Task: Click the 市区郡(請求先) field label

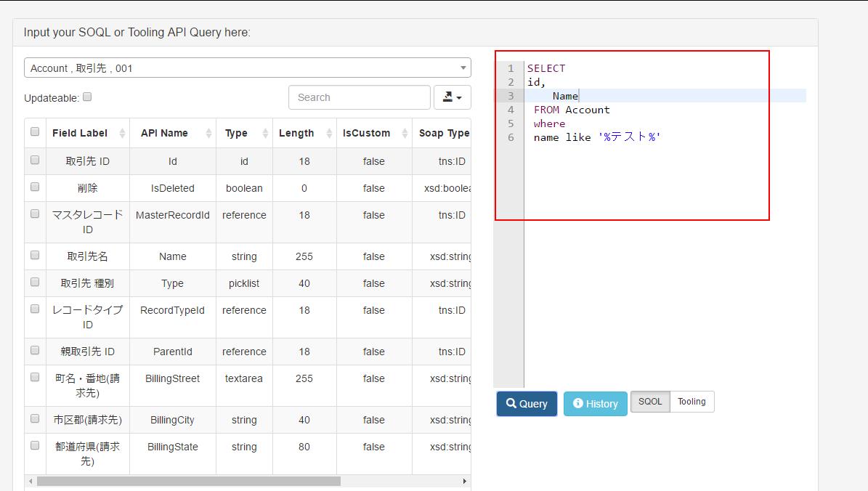Action: [x=87, y=420]
